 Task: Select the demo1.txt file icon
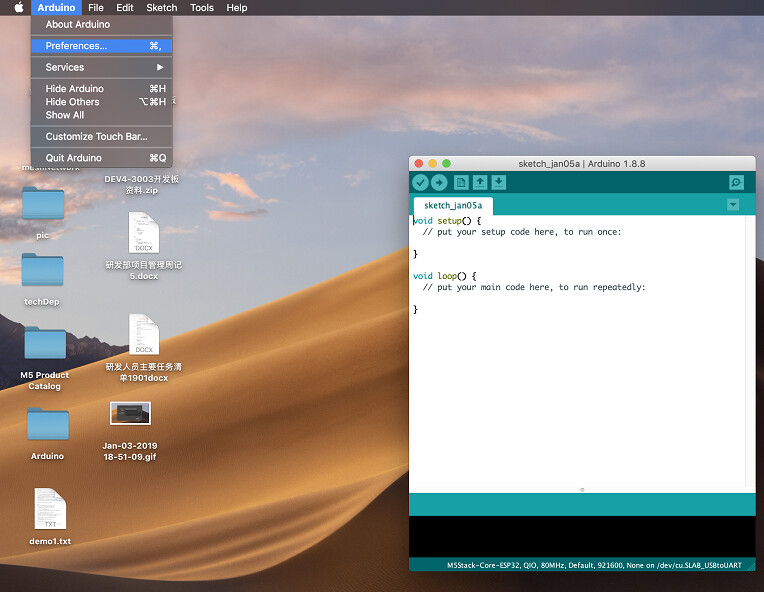coord(50,509)
